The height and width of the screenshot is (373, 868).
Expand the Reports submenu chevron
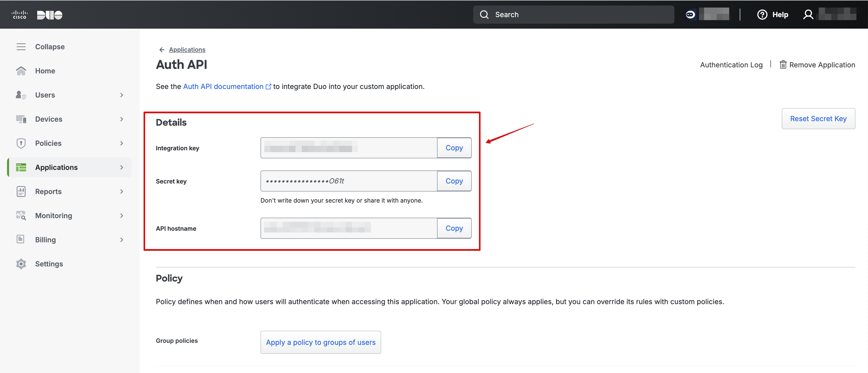tap(121, 191)
